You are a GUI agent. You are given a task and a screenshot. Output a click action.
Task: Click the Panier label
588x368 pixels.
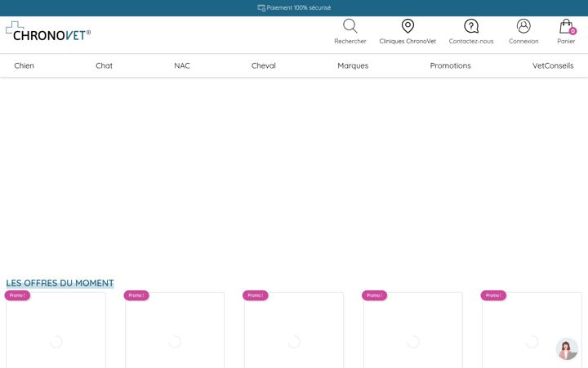(566, 42)
